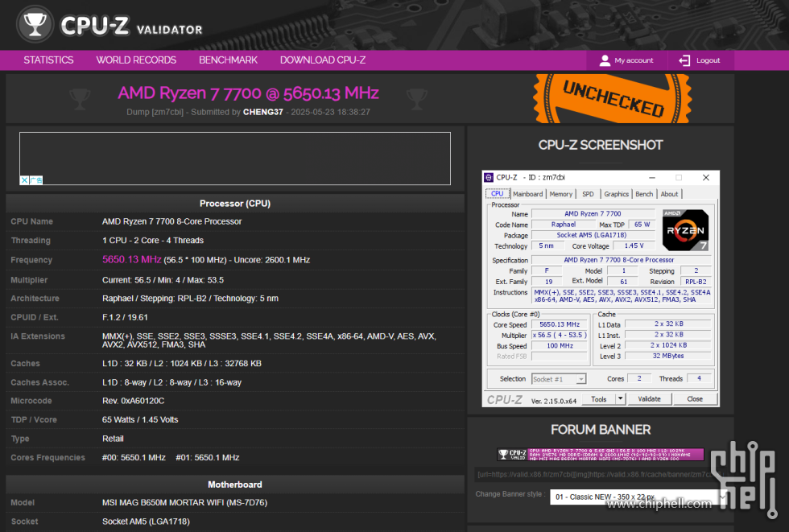Click the Caches value L1D : 32 KB
Screen dimensions: 789x532
[182, 363]
